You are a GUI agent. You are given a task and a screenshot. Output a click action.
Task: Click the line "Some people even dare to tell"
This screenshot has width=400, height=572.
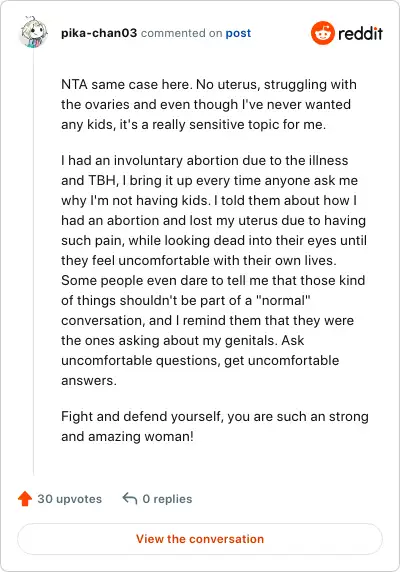(213, 280)
